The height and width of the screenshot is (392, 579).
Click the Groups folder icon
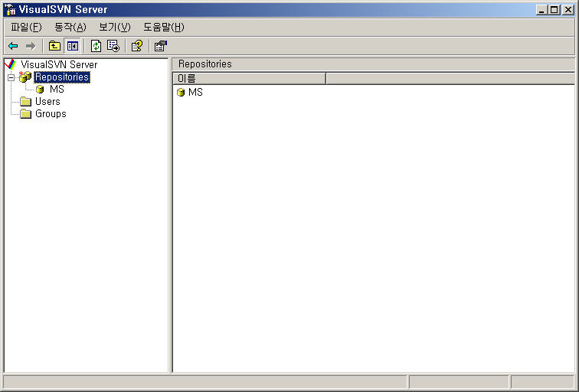[x=25, y=113]
